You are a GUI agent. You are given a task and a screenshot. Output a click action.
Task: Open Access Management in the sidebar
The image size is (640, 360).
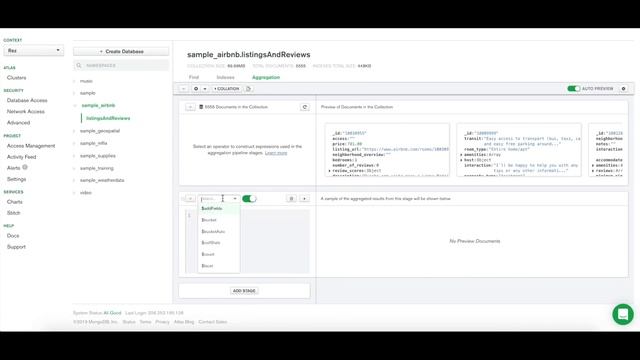[31, 146]
